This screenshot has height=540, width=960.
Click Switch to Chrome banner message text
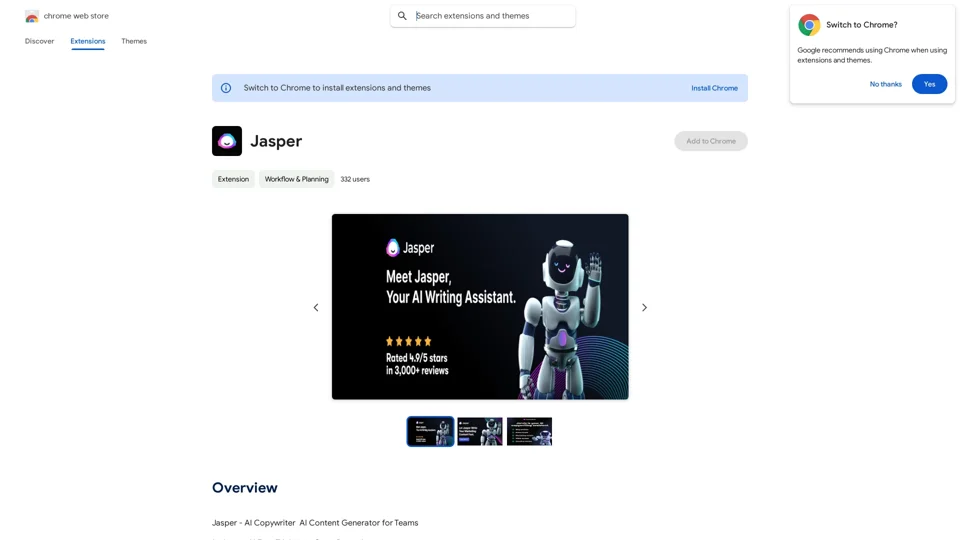pyautogui.click(x=337, y=88)
